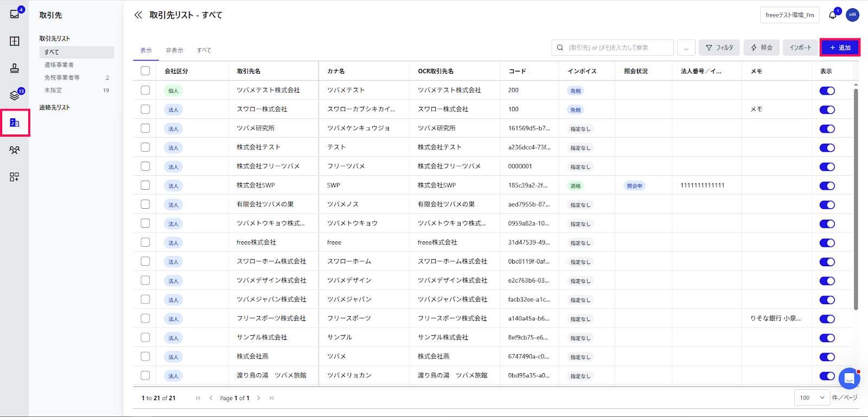The width and height of the screenshot is (868, 417).
Task: Click the 個人 badge for ツバメテスト株式会社
Action: [x=173, y=91]
